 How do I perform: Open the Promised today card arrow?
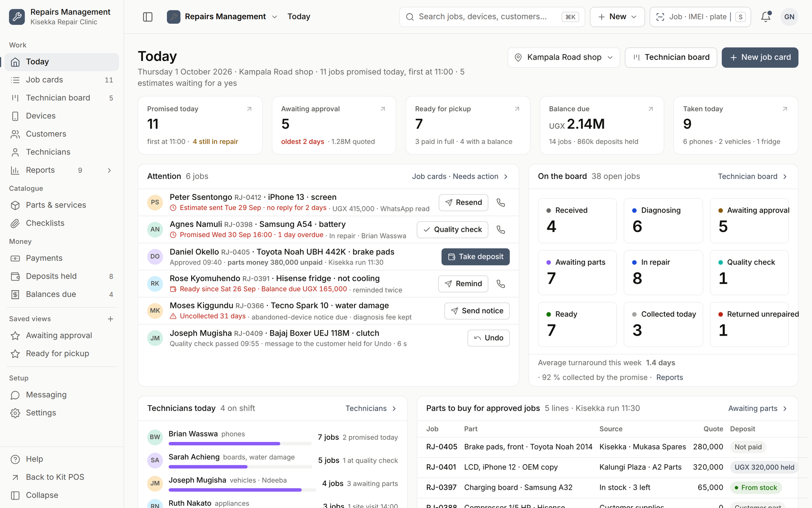coord(249,109)
